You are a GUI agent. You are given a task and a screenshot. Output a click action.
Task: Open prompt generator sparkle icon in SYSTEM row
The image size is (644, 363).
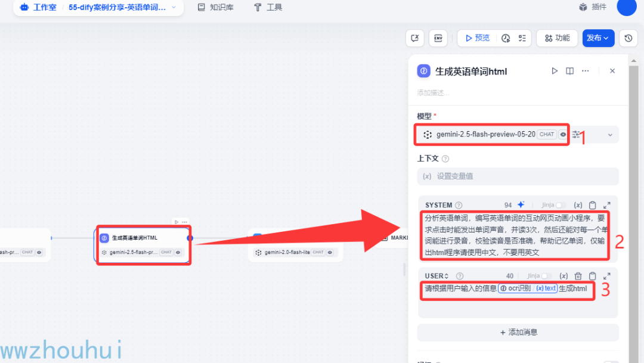tap(521, 204)
